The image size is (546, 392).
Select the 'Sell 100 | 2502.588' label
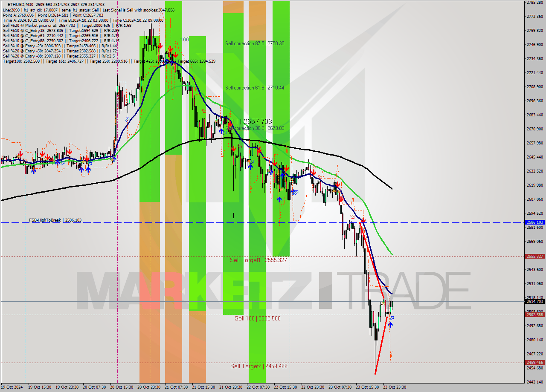[258, 318]
